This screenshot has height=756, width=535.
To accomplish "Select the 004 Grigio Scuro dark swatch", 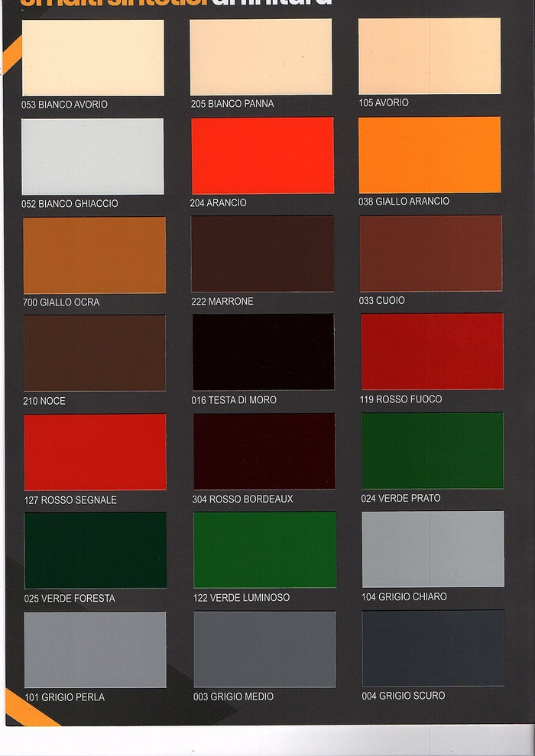I will (x=433, y=648).
